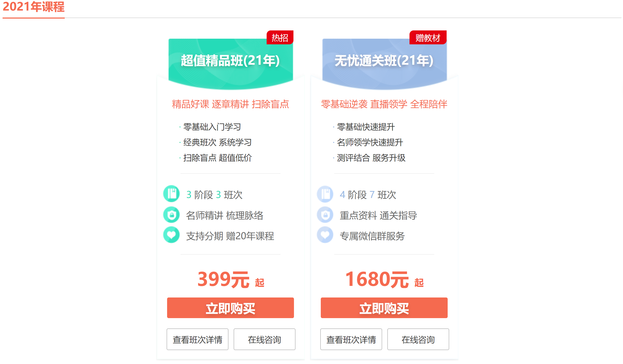Screen dimensions: 623x364
Task: Open 查看班次详情 under 超值精品班
Action: point(198,340)
